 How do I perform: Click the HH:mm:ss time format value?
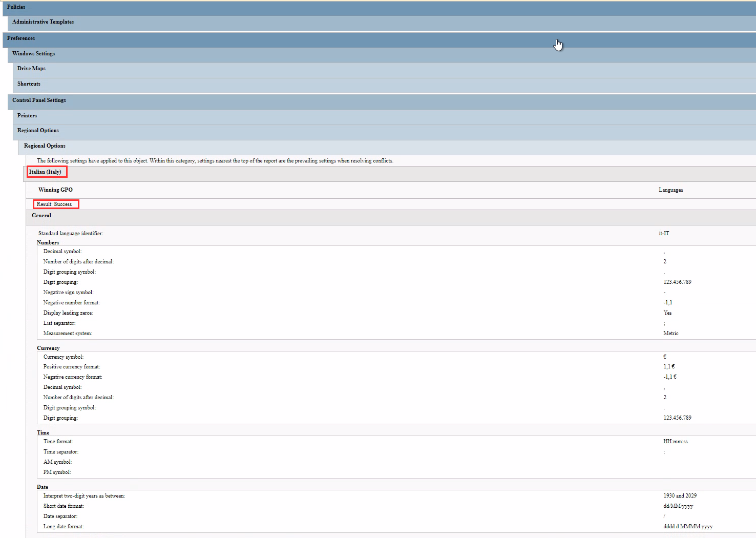(x=676, y=442)
